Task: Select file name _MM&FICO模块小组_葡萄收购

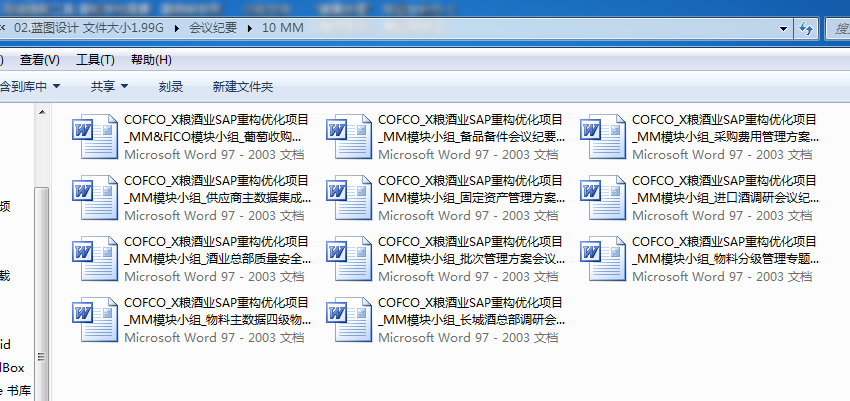Action: [212, 137]
